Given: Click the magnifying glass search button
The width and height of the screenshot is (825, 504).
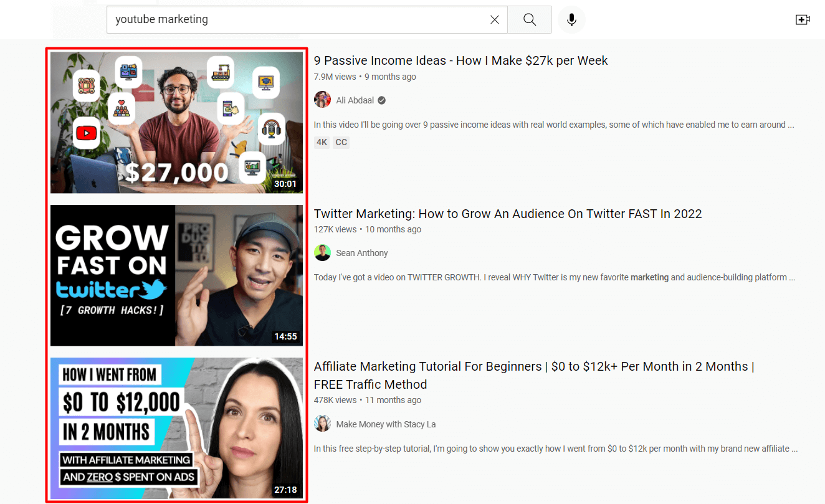Looking at the screenshot, I should click(530, 20).
